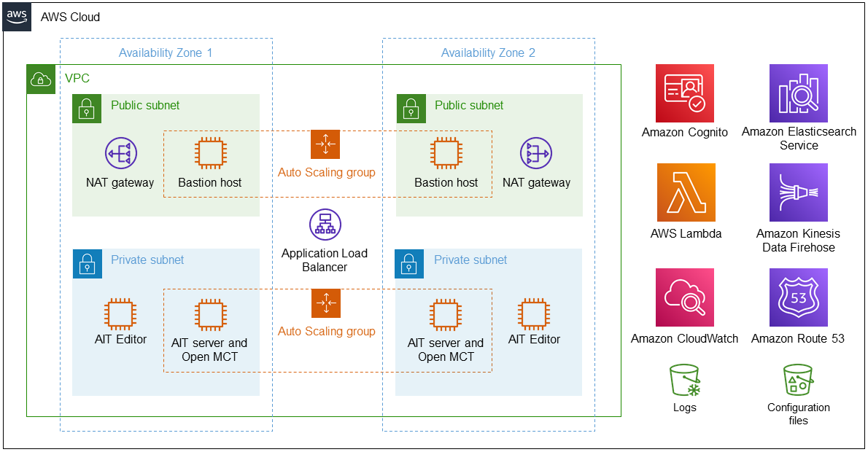Click upper 'Auto Scaling group' text label
Viewport: 868px width, 452px height.
point(327,173)
